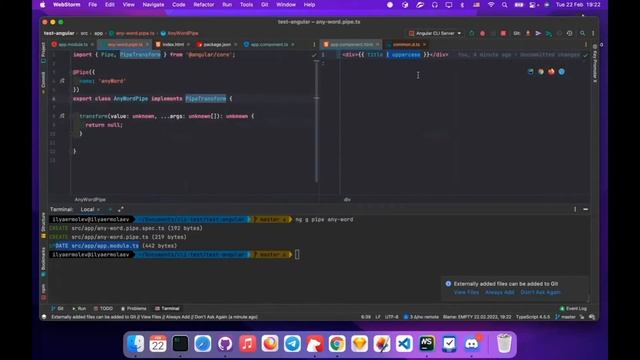Click the LF line separator in status bar

click(x=378, y=317)
